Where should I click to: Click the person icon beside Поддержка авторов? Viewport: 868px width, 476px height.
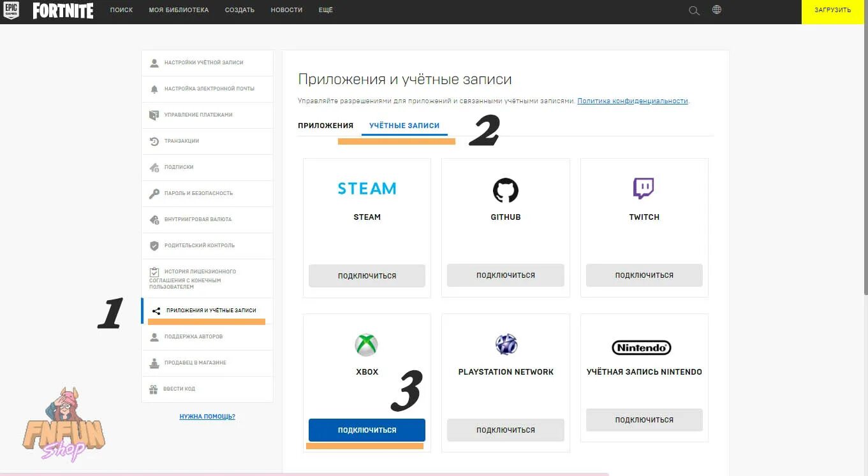click(x=154, y=337)
